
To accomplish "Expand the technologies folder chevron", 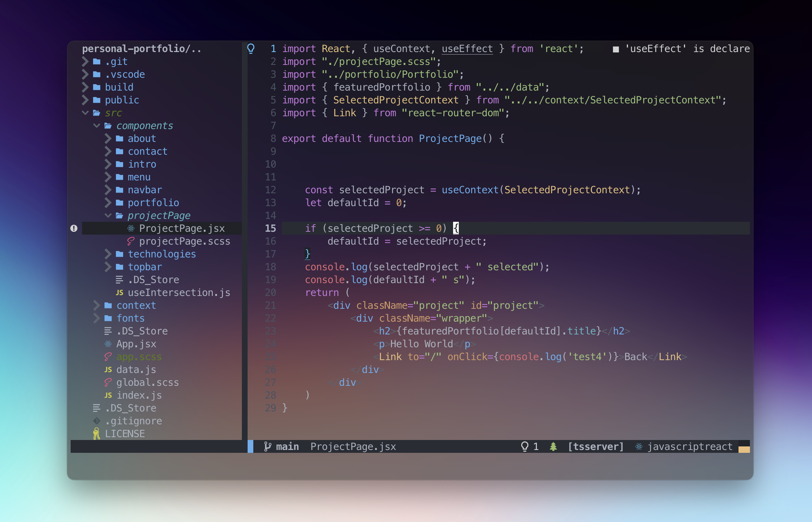I will [x=108, y=254].
